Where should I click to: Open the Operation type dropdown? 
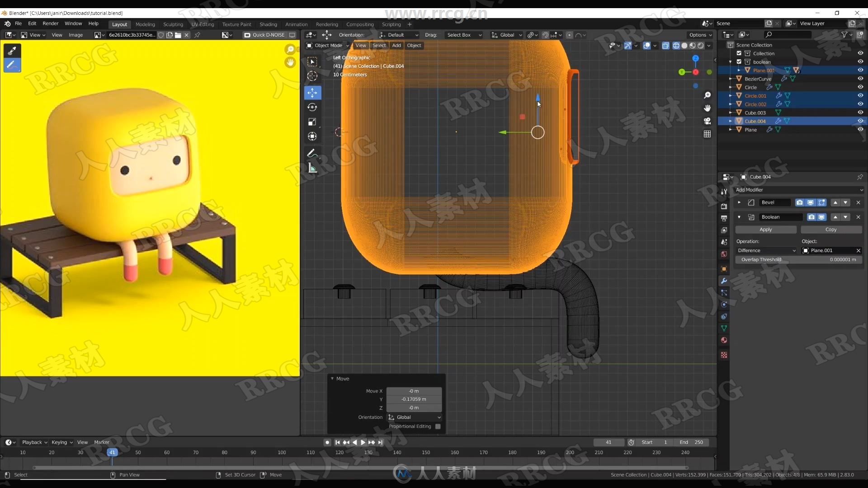765,250
